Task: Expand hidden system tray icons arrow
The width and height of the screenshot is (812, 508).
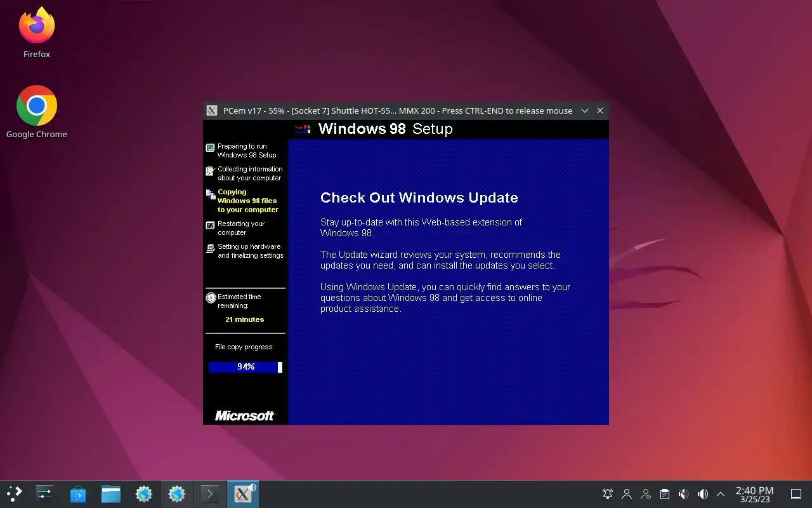Action: 721,494
